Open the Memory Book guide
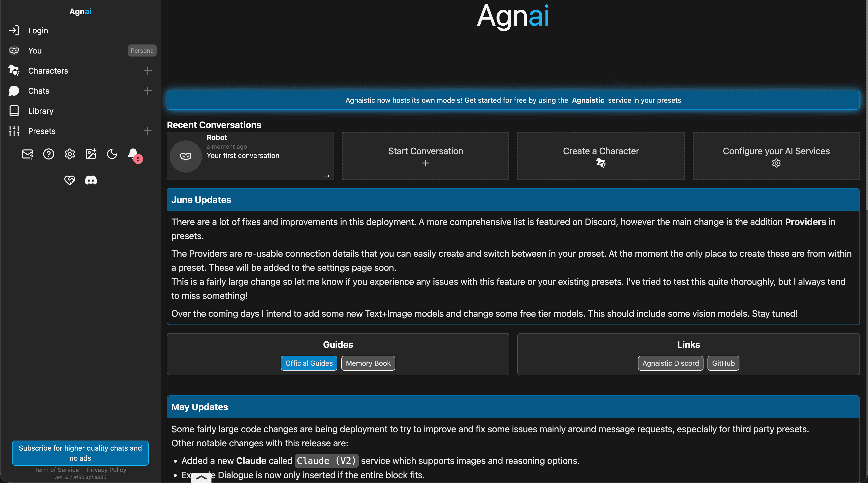Screen dimensions: 868x483 click(x=368, y=363)
